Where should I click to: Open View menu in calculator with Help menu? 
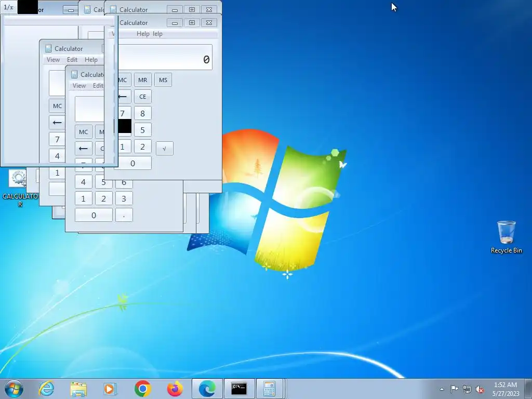(x=54, y=60)
